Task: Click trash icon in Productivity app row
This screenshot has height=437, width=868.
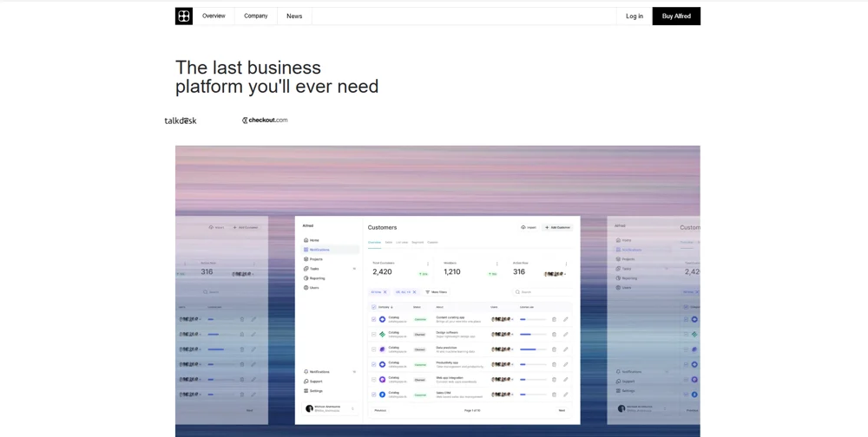Action: 554,364
